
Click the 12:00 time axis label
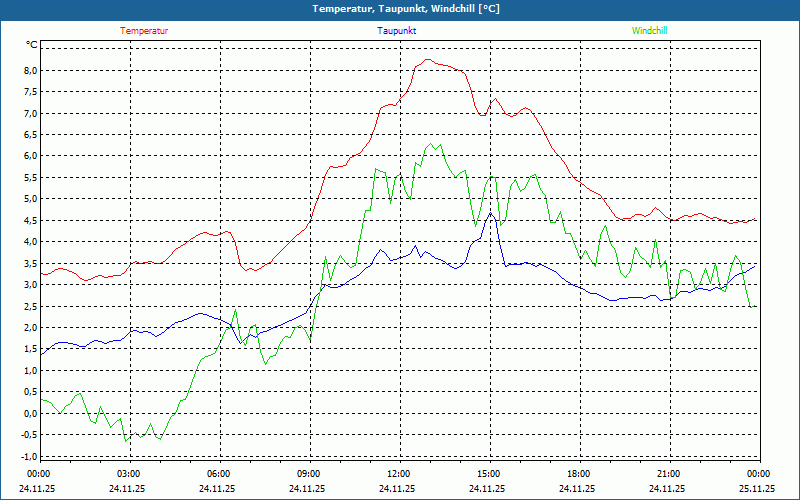tap(399, 474)
